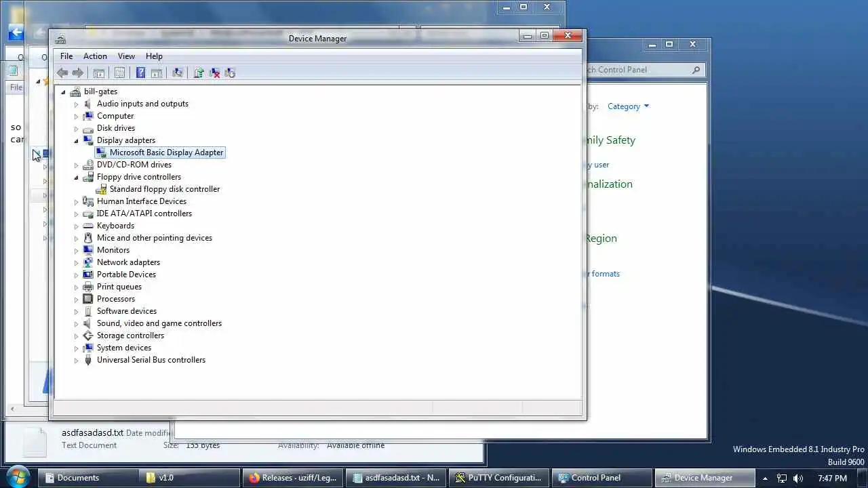
Task: Click the Audio inputs and outputs speaker icon
Action: (88, 104)
